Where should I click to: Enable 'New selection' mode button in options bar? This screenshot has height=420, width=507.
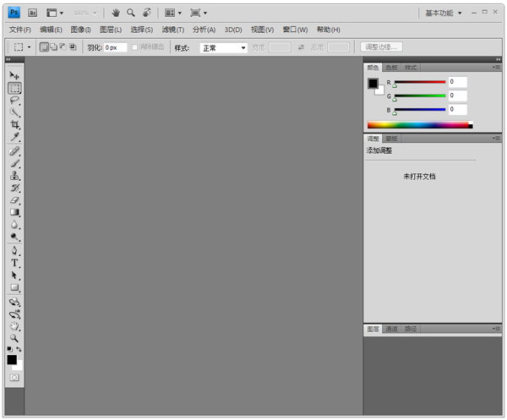click(45, 47)
